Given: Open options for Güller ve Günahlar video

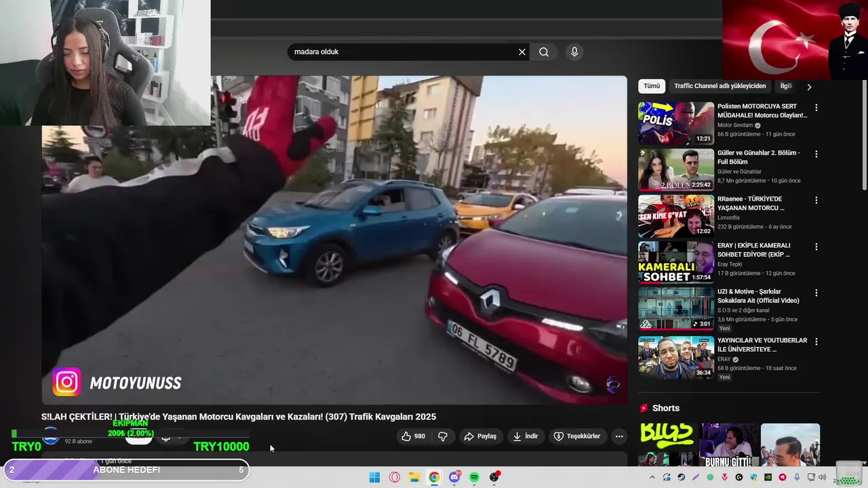Looking at the screenshot, I should [816, 154].
